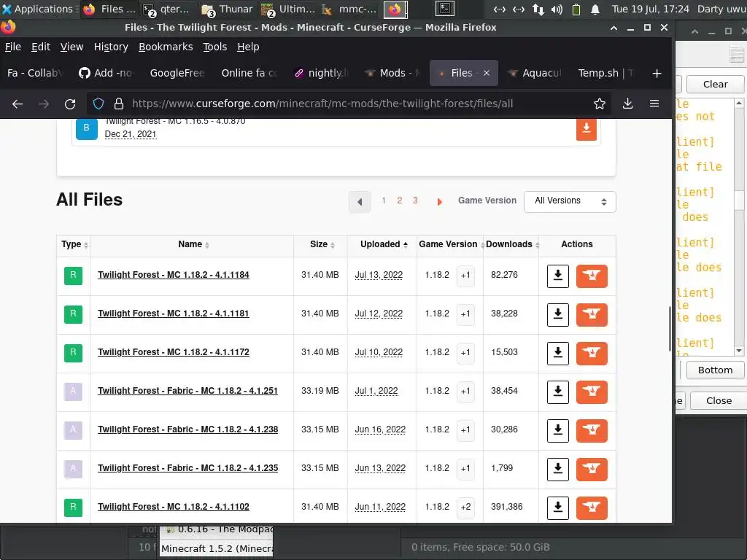This screenshot has height=560, width=747.
Task: Open the File menu
Action: point(13,47)
